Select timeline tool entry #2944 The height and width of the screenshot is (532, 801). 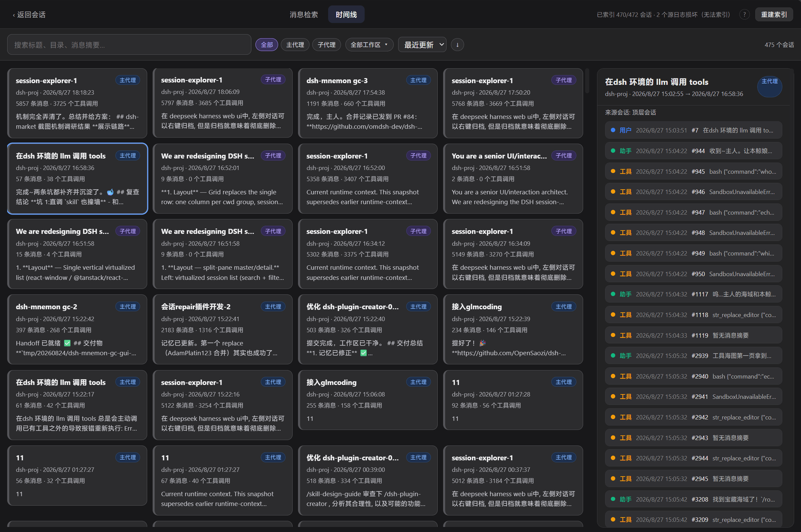[693, 458]
